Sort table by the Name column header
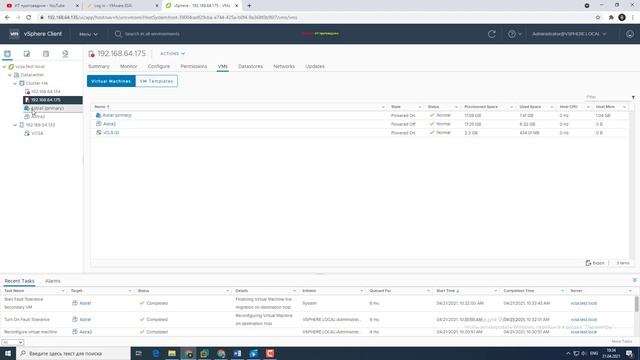This screenshot has height=360, width=640. pyautogui.click(x=102, y=107)
